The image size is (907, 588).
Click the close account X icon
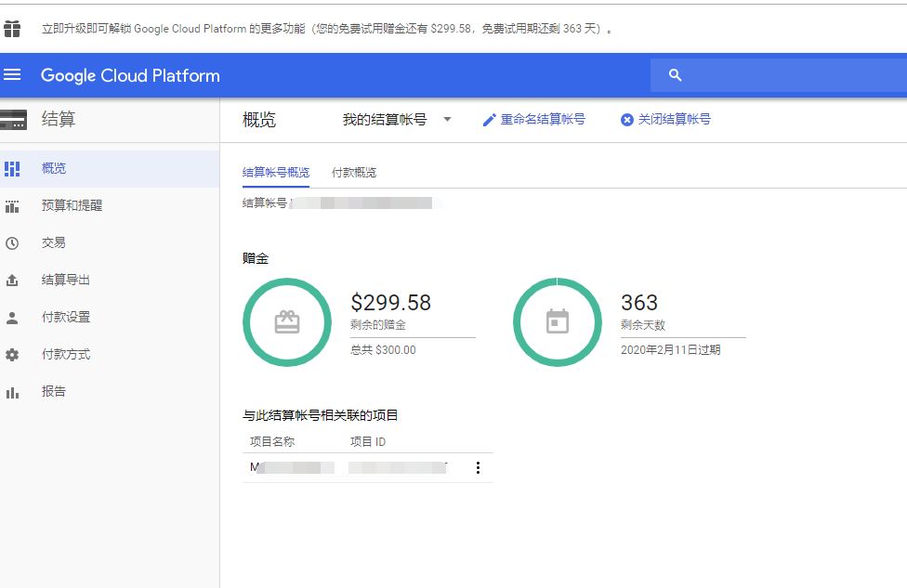point(627,120)
